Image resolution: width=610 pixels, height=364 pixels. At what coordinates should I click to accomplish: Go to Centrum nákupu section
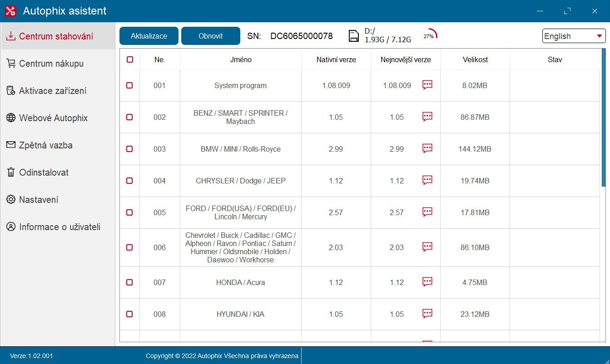tap(51, 64)
